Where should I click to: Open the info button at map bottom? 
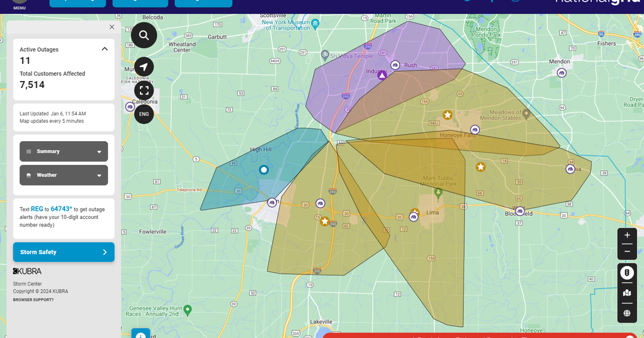[x=141, y=334]
